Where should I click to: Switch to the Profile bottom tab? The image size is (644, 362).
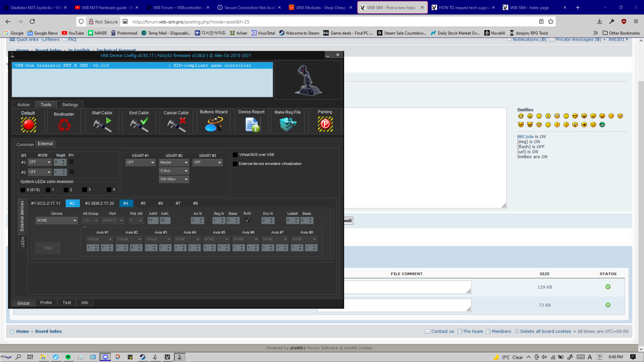tap(46, 303)
